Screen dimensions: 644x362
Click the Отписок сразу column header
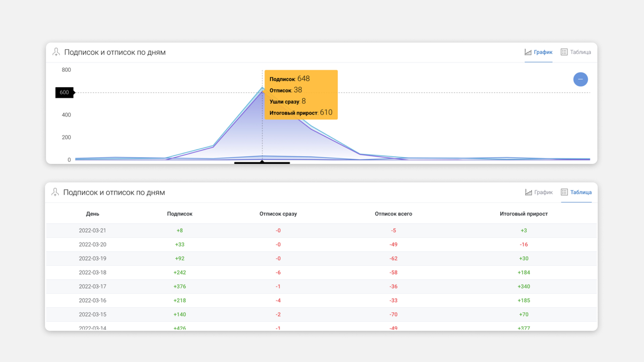278,214
